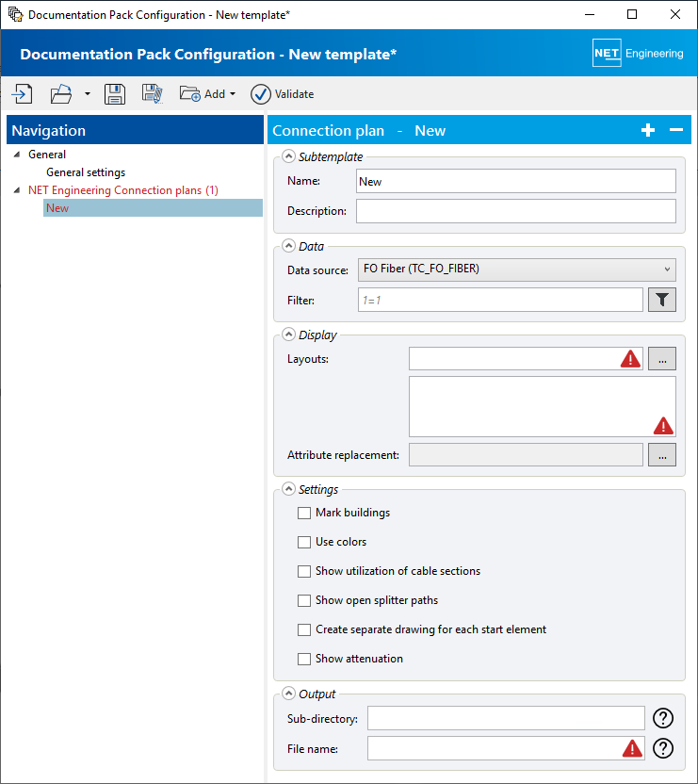Click the Sub-directory input field
698x784 pixels.
pos(506,718)
